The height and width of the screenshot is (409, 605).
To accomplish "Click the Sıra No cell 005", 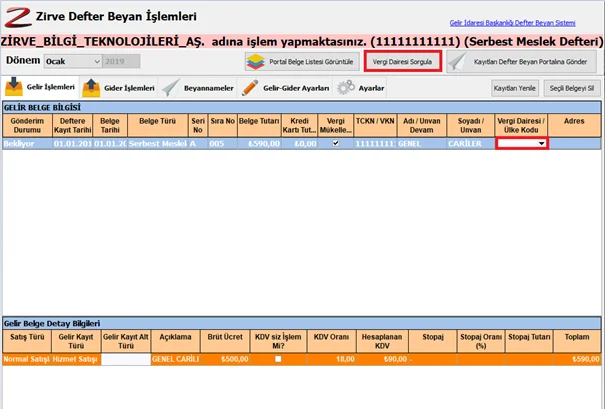I will coord(223,144).
